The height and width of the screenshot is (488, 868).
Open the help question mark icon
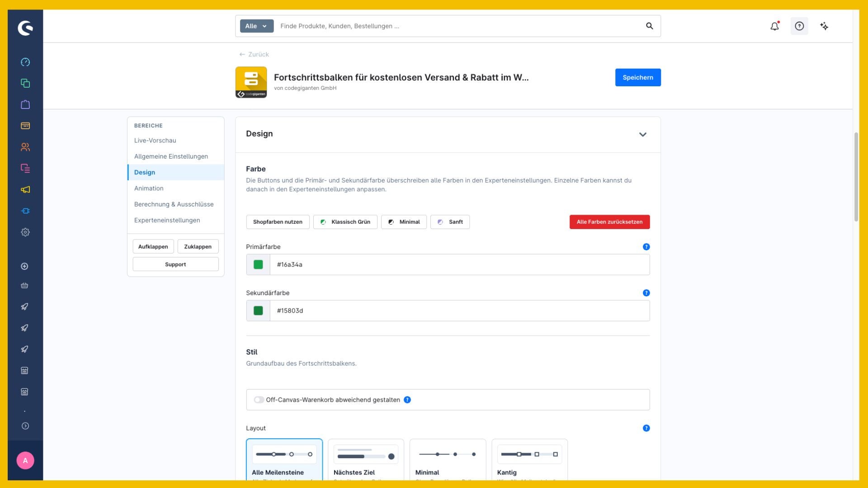pos(799,26)
